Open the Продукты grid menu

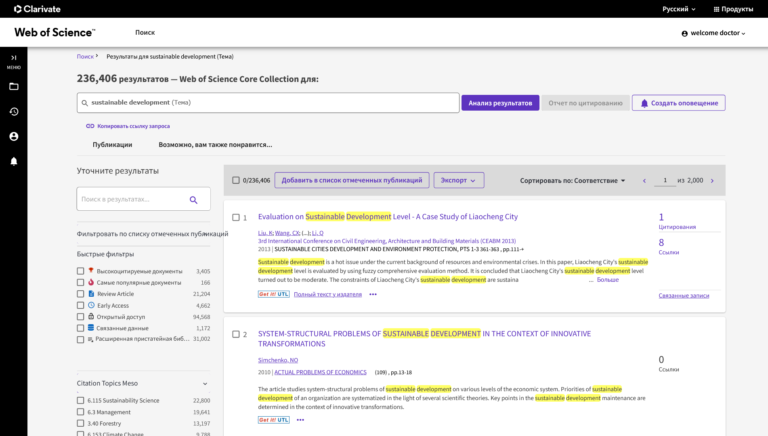click(x=733, y=9)
